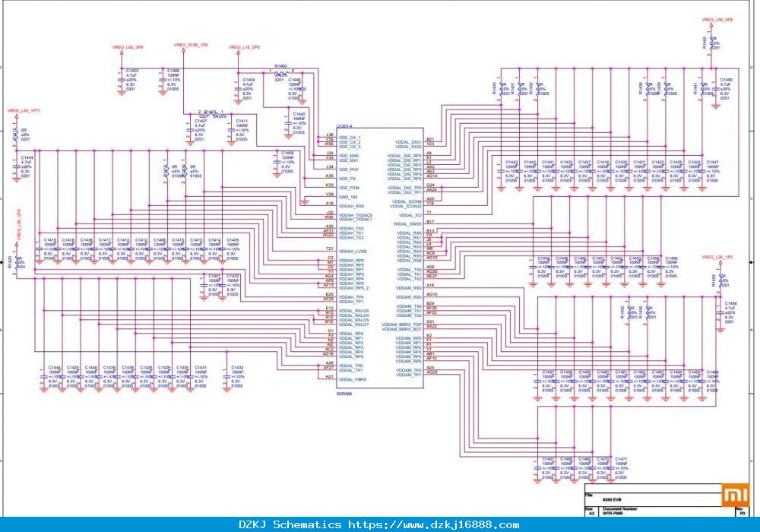
Task: Click the 8350 EVB title text
Action: (612, 499)
